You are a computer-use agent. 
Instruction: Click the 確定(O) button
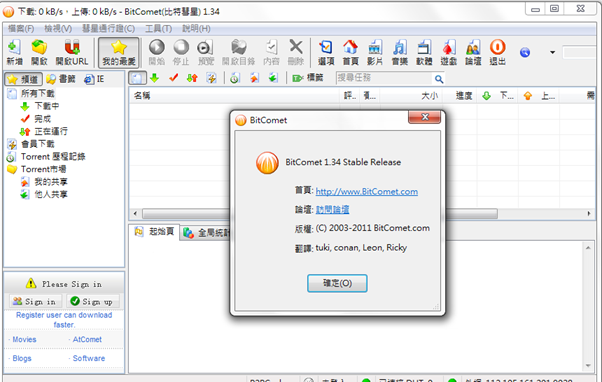pyautogui.click(x=337, y=283)
